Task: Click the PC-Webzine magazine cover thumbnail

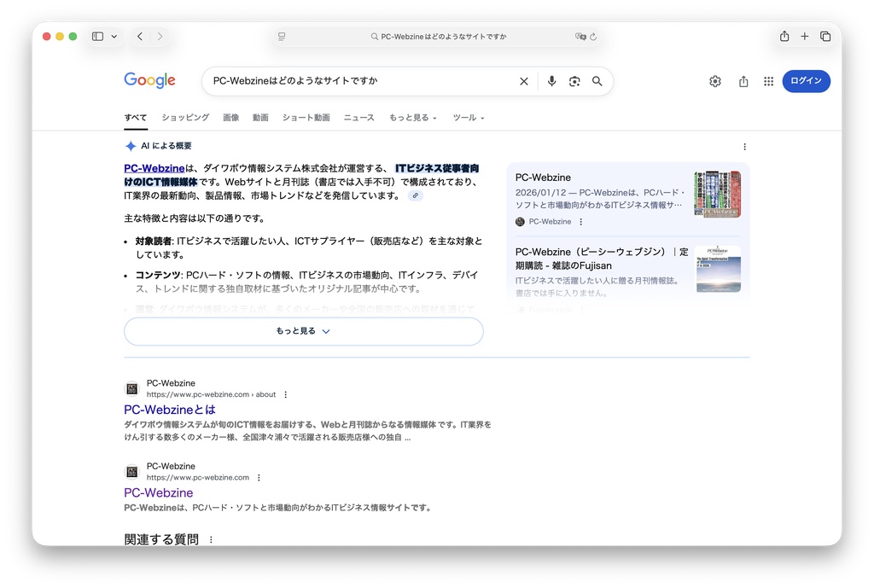Action: [x=718, y=194]
